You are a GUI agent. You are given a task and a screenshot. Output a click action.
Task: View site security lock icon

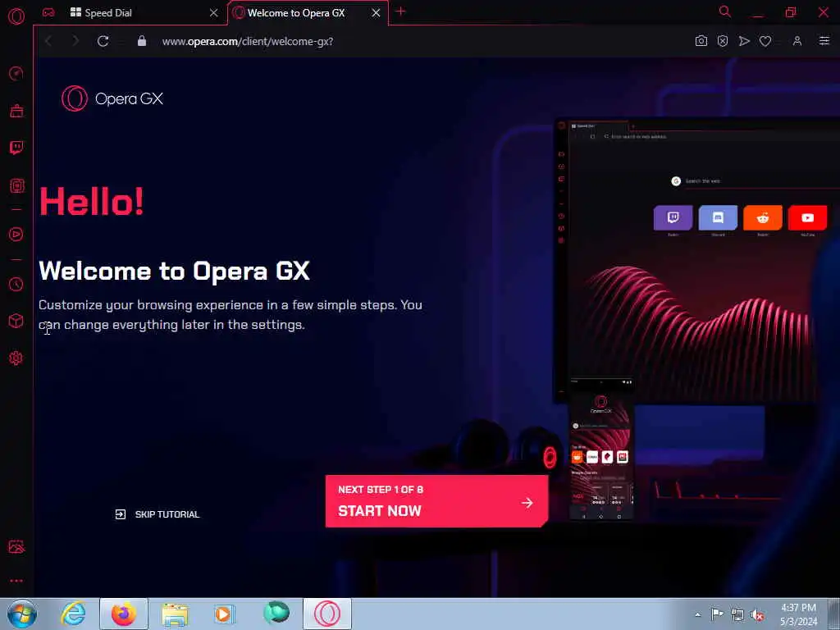tap(141, 41)
